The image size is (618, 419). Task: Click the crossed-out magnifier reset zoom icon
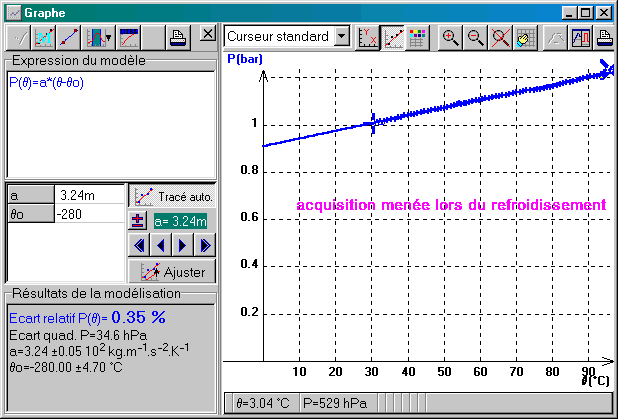click(499, 37)
